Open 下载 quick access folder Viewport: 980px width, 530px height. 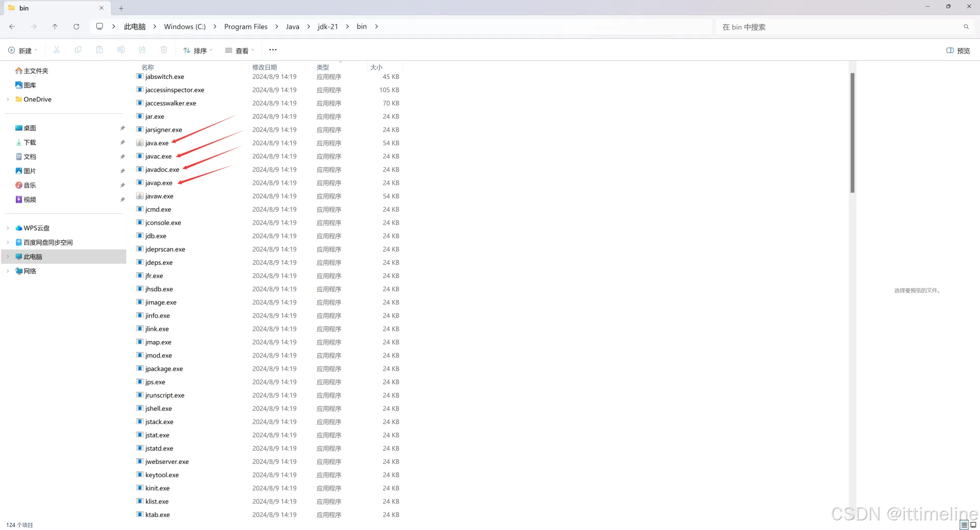tap(25, 143)
